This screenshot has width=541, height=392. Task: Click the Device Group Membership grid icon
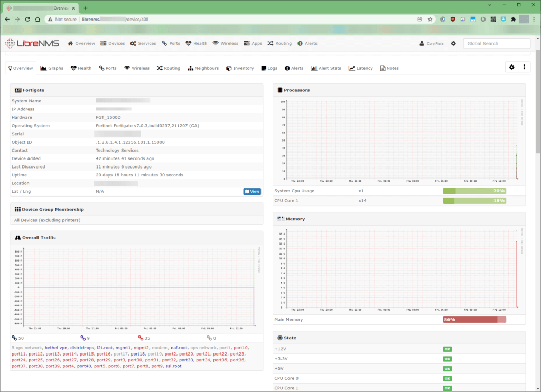point(17,209)
